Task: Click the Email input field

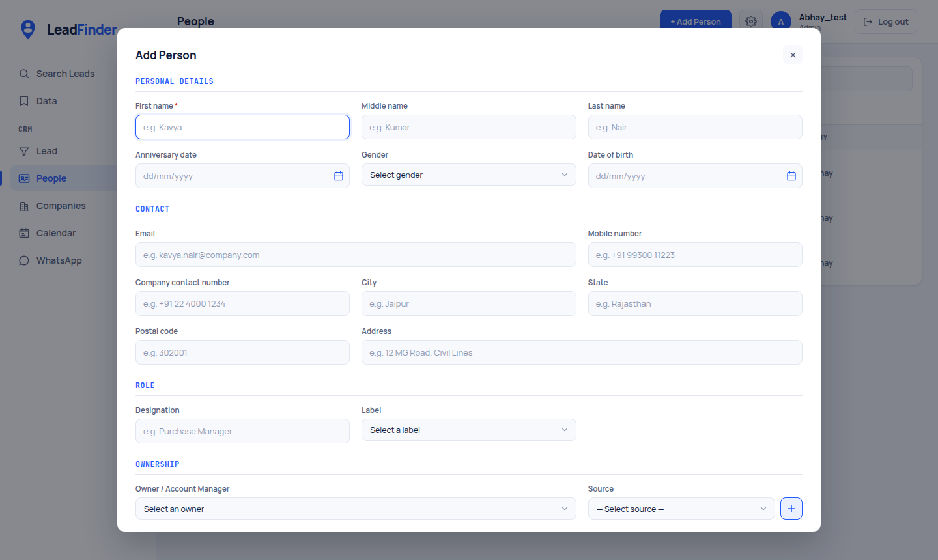Action: [x=356, y=255]
